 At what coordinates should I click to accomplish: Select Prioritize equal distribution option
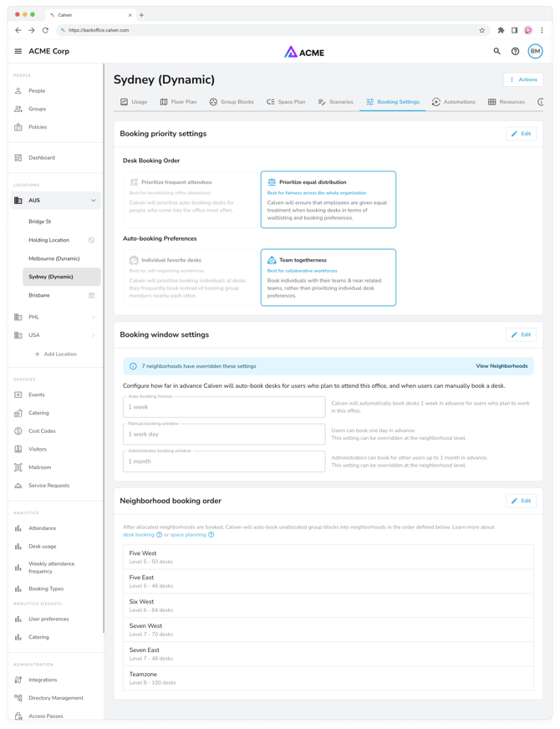click(x=328, y=199)
